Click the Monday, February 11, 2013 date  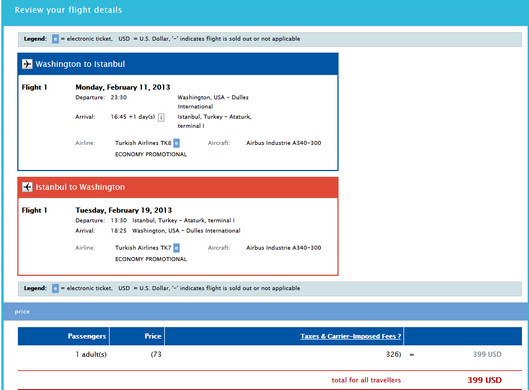(123, 87)
